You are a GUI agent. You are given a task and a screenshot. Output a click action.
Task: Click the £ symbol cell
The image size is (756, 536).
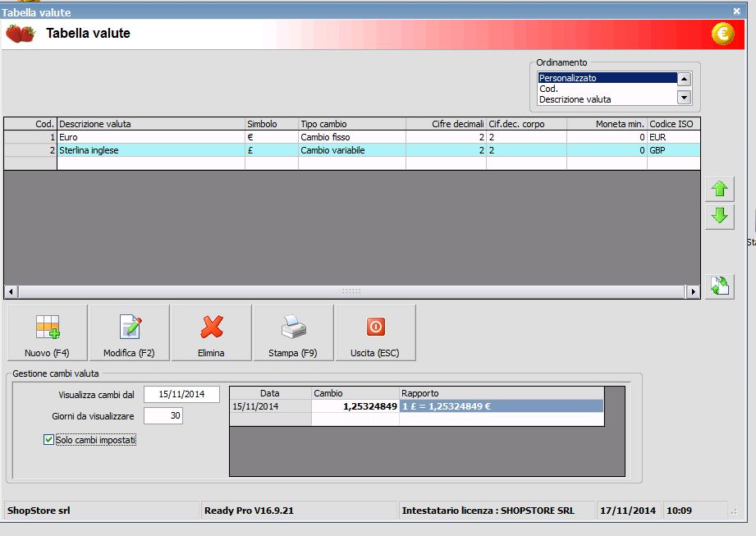pos(272,150)
